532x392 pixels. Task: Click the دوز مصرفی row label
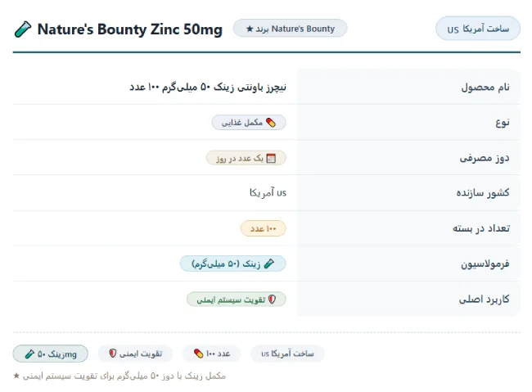click(x=485, y=158)
